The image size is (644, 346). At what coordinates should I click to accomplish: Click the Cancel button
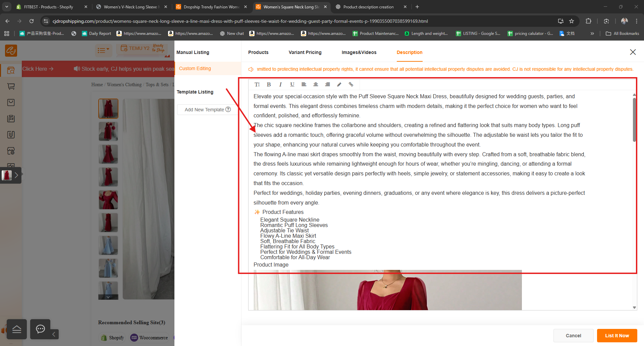573,336
